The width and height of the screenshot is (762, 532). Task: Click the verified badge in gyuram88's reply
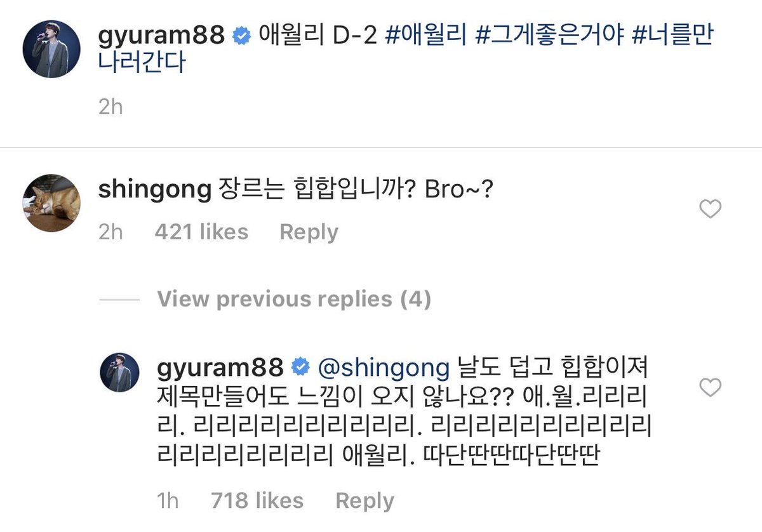coord(299,367)
